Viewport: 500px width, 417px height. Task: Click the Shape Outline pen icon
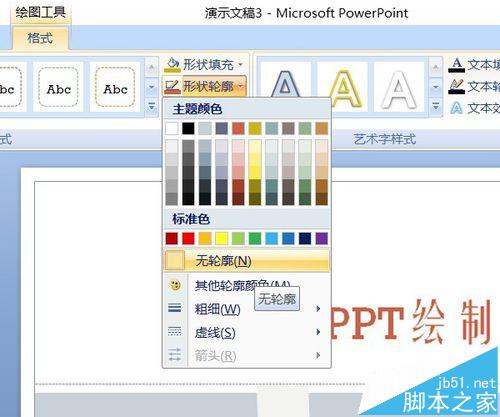tap(172, 87)
